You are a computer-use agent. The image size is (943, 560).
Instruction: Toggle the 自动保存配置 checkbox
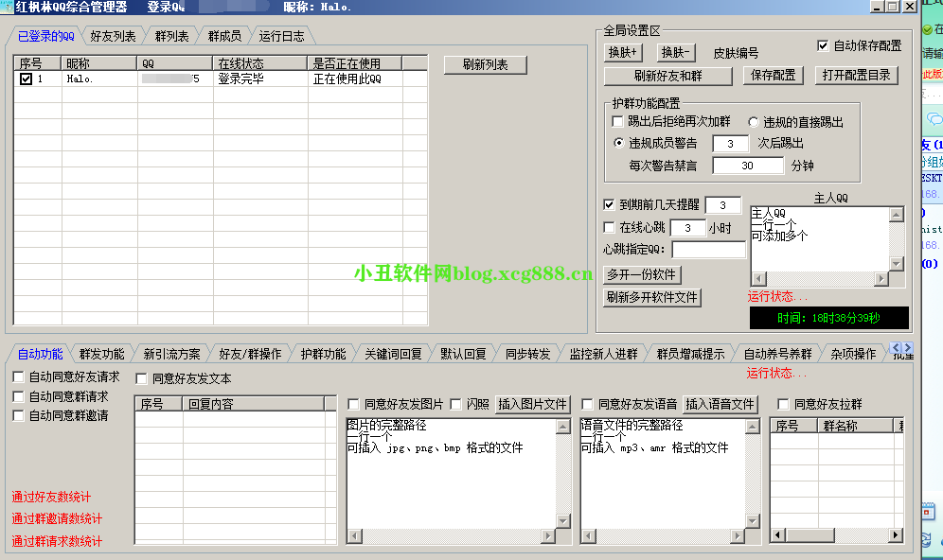(x=823, y=45)
